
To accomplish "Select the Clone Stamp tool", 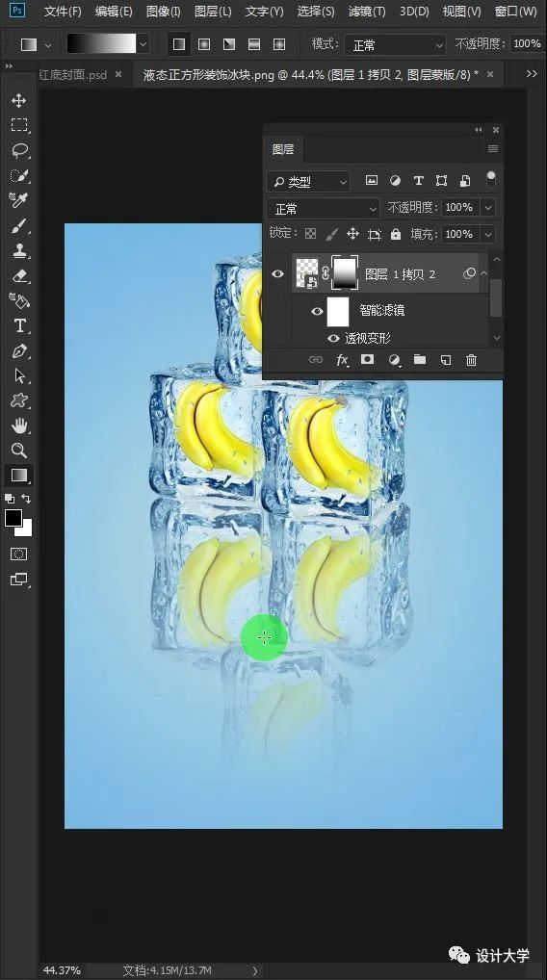I will pyautogui.click(x=18, y=250).
